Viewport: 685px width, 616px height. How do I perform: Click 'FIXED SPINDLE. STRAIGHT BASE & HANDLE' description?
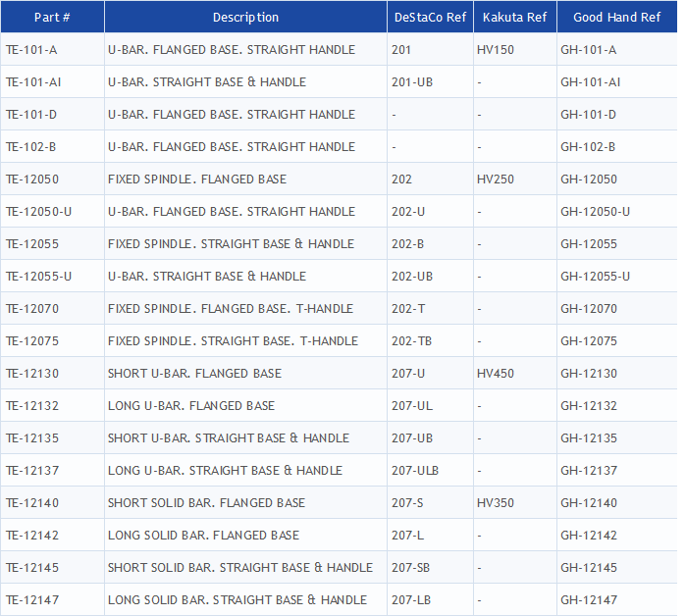231,243
